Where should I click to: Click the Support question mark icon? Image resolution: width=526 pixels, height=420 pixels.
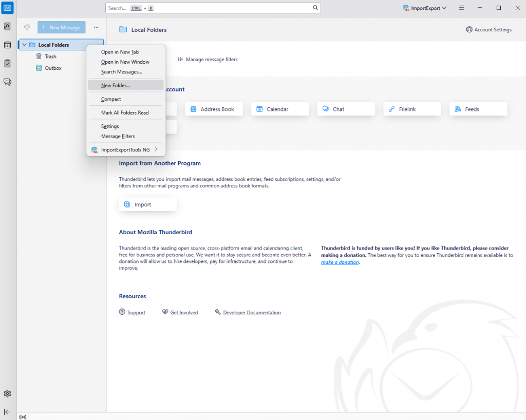(122, 312)
